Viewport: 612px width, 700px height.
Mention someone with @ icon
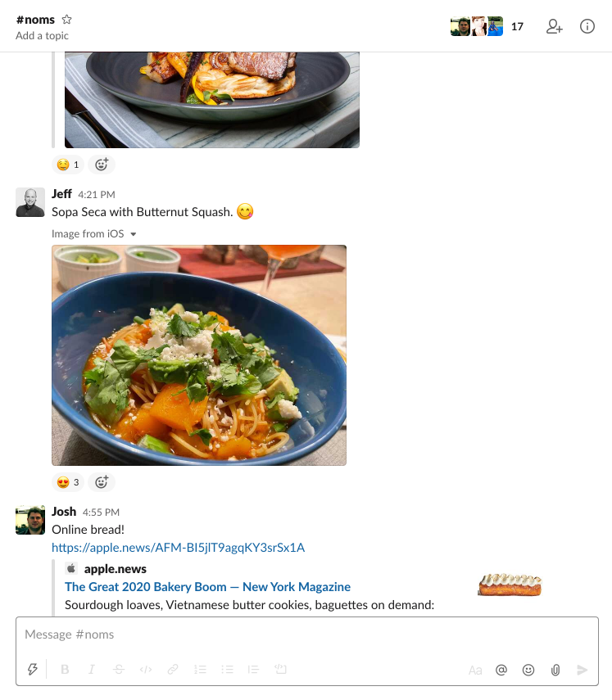tap(501, 670)
